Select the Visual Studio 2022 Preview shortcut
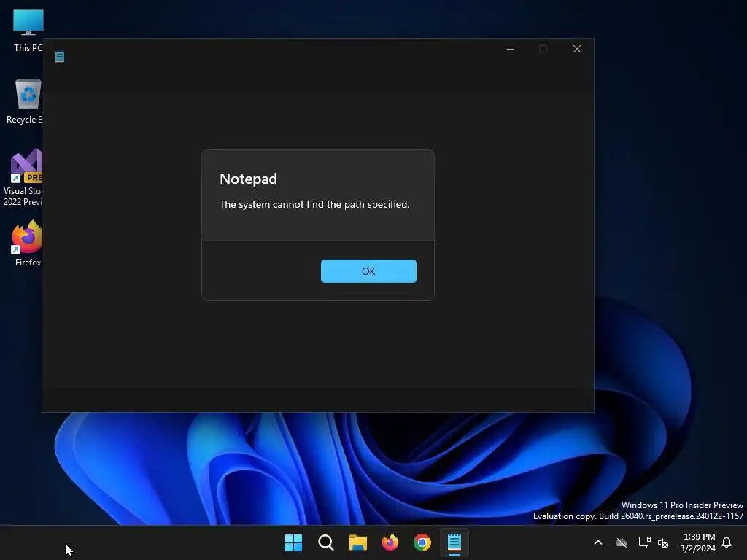 (23, 177)
